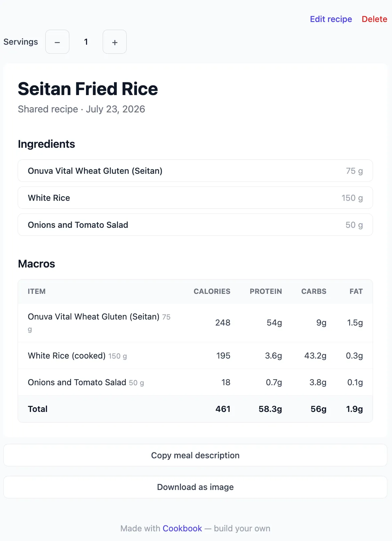
Task: Click the Calories column header
Action: [212, 291]
